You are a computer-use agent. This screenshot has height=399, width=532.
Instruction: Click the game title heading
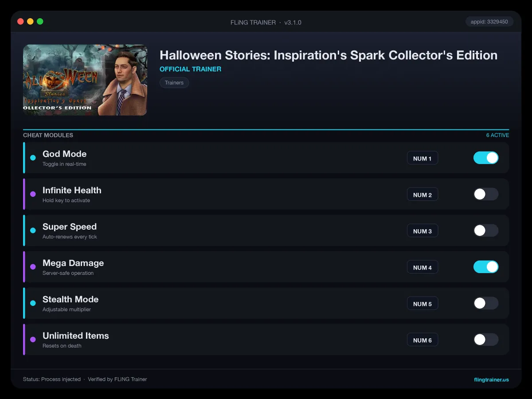point(329,55)
